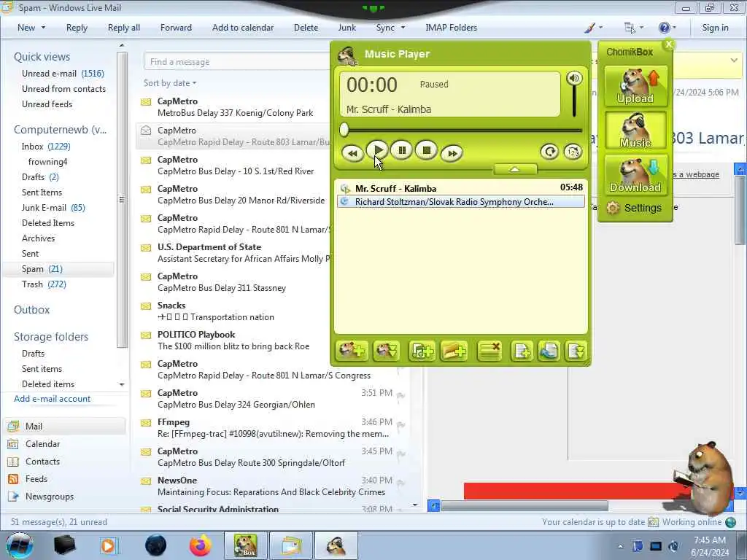Flag the NewsOne message

click(x=400, y=483)
